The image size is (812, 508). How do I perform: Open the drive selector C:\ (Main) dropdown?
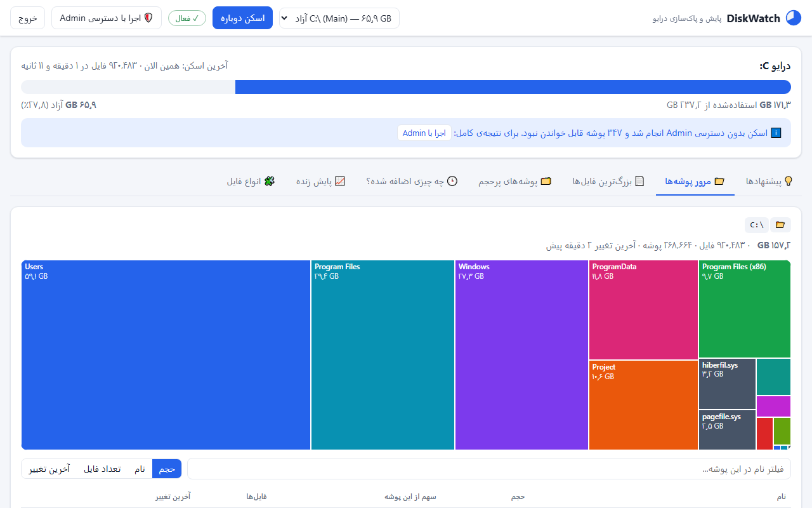339,18
